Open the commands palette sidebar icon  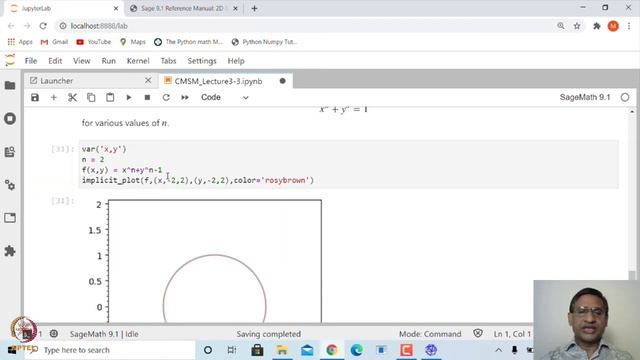10,152
